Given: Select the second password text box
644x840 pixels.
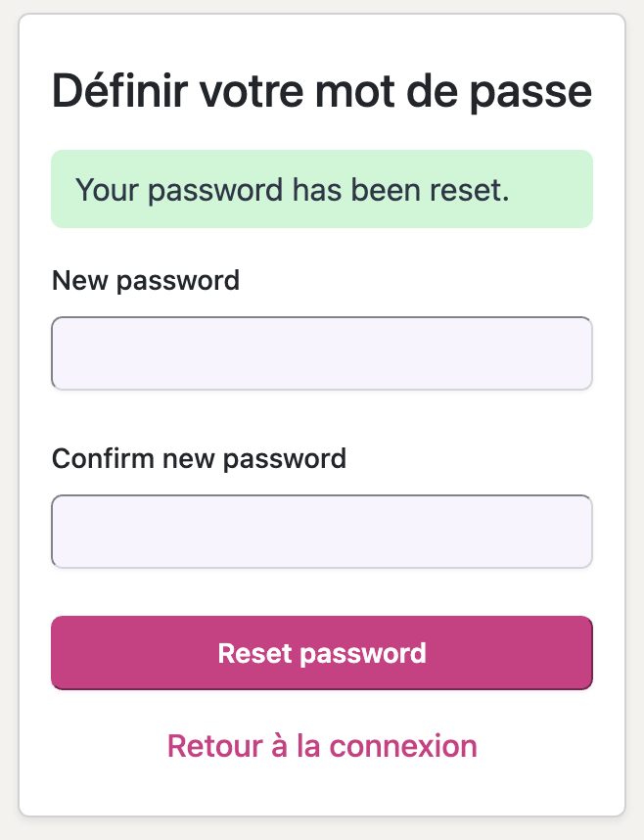Looking at the screenshot, I should coord(322,531).
